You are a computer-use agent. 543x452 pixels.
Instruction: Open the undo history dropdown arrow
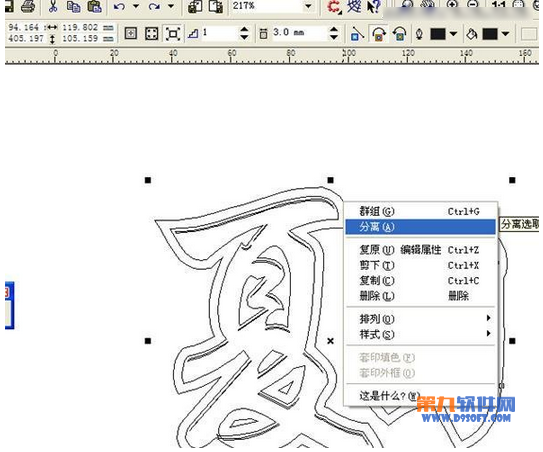[136, 6]
